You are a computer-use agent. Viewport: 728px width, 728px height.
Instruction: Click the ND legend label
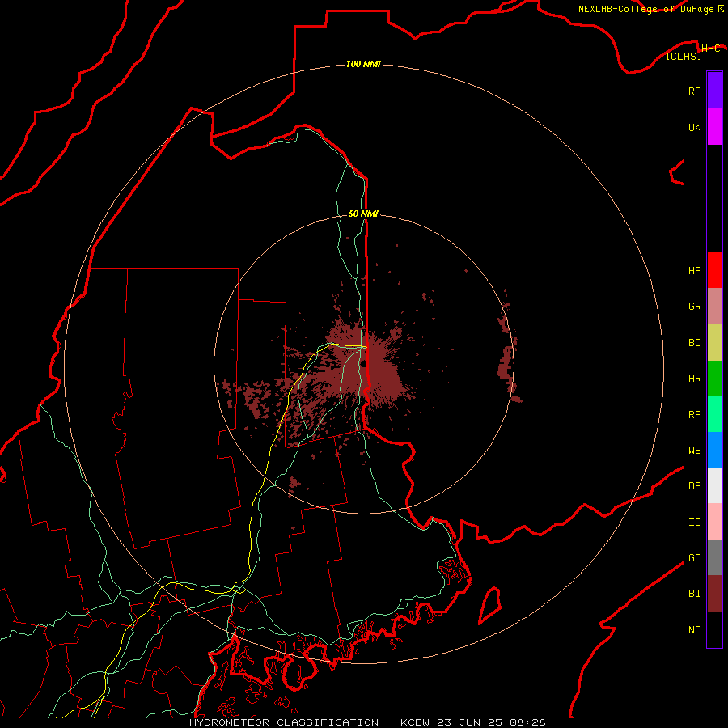pos(694,630)
